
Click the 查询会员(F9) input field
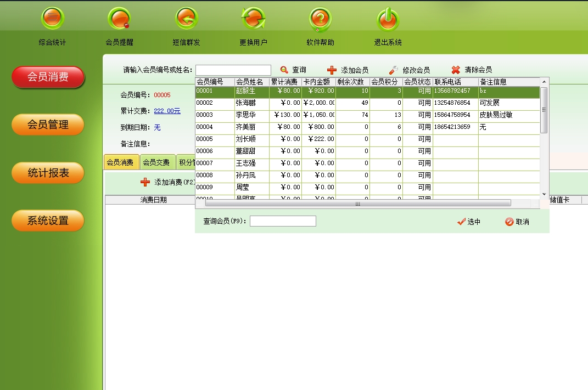pos(283,221)
